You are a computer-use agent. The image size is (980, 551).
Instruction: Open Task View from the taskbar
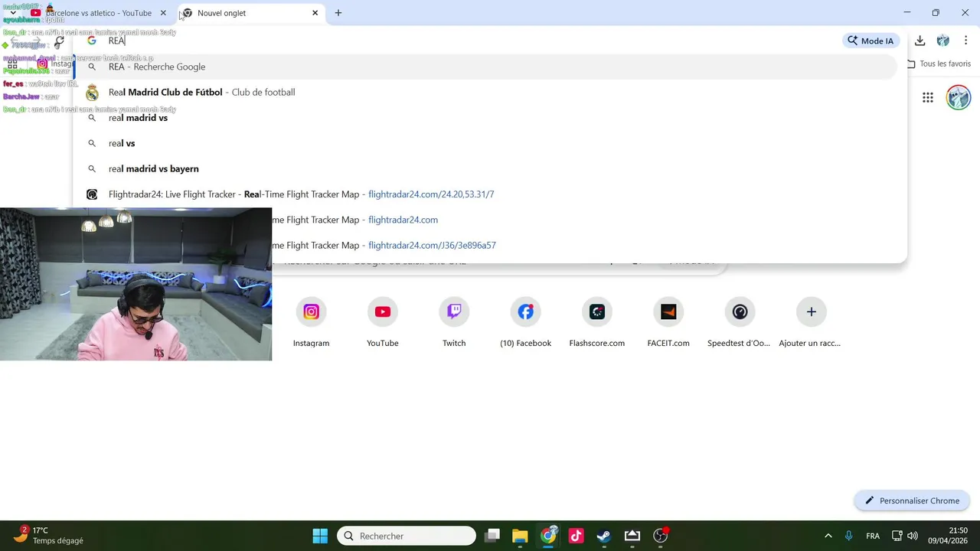pyautogui.click(x=492, y=536)
